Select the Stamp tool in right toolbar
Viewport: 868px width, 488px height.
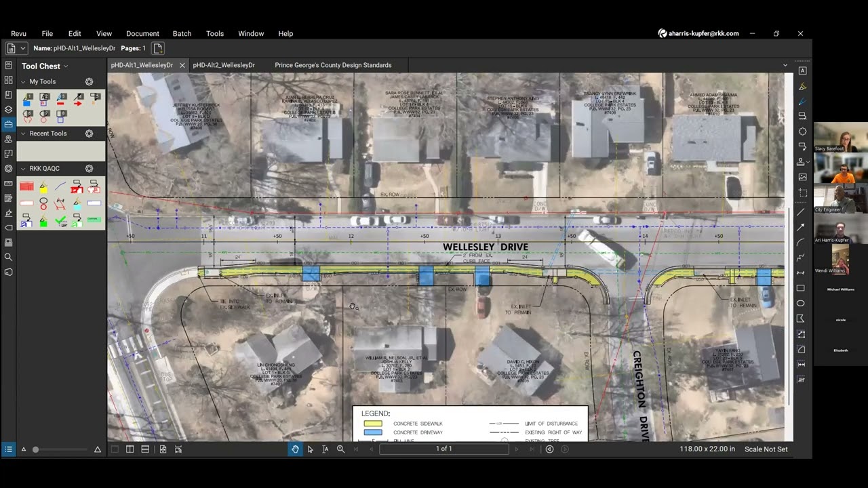(x=802, y=161)
